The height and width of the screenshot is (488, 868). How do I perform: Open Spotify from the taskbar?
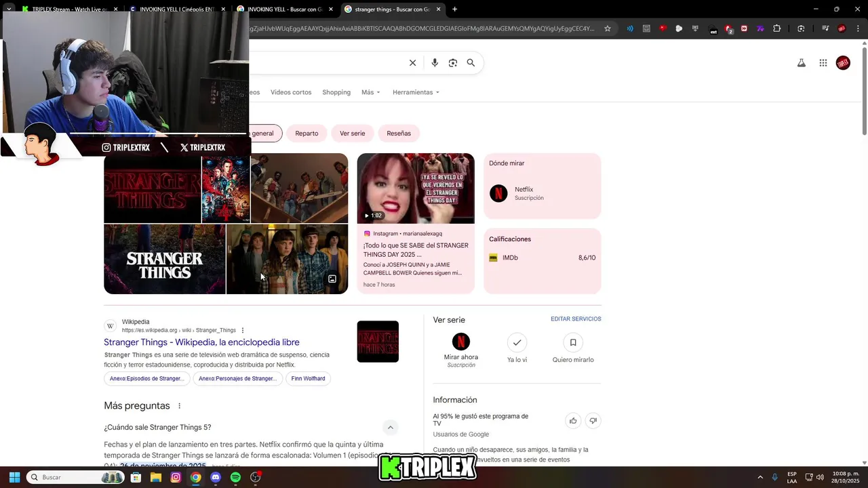pos(235,477)
